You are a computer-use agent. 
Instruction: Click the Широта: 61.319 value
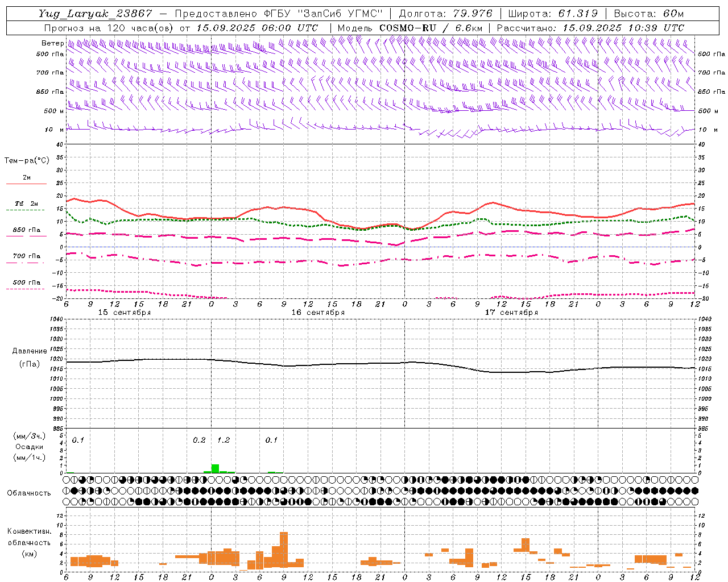pos(552,14)
